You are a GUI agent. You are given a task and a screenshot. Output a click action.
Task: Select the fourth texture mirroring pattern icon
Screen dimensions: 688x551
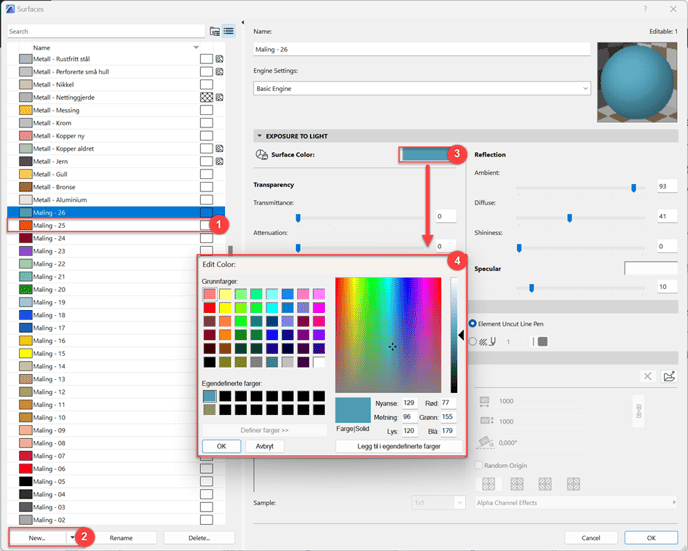point(573,484)
